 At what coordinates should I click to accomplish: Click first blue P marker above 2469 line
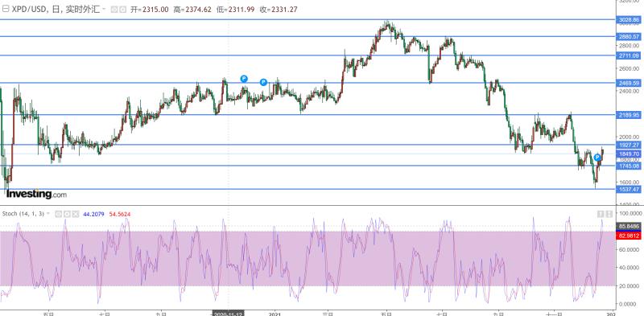[x=244, y=79]
